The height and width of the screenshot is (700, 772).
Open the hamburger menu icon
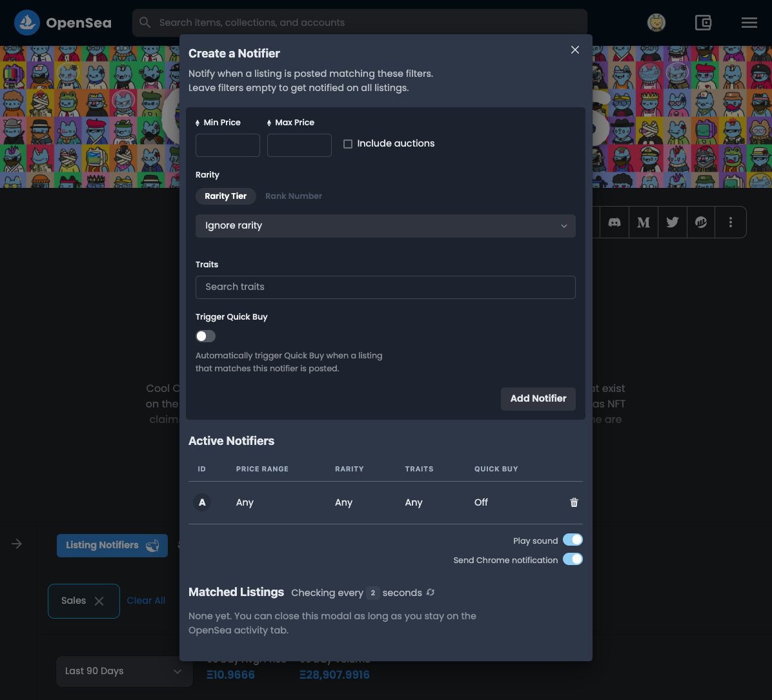pos(749,22)
